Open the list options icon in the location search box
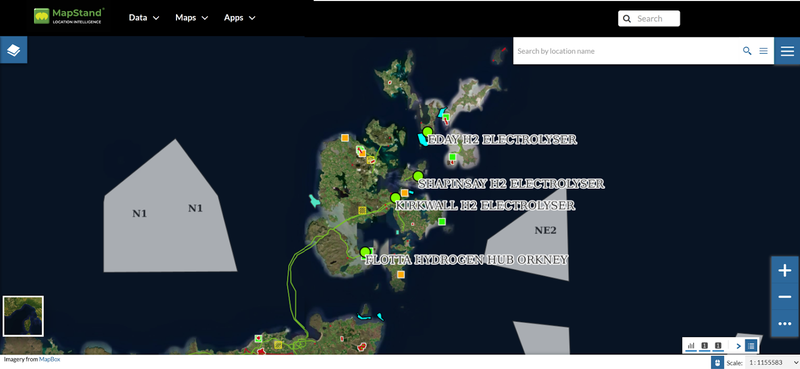 763,51
